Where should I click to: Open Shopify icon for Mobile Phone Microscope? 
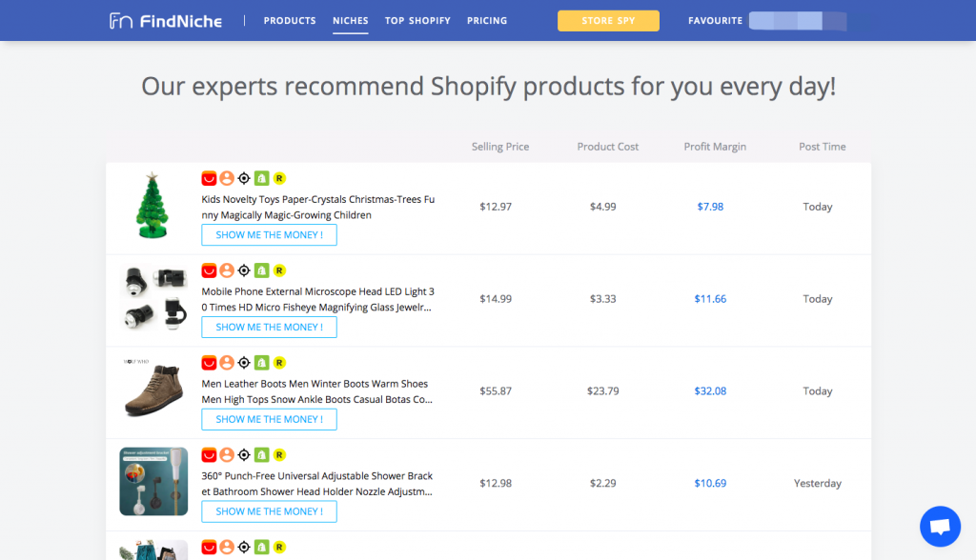click(x=261, y=270)
